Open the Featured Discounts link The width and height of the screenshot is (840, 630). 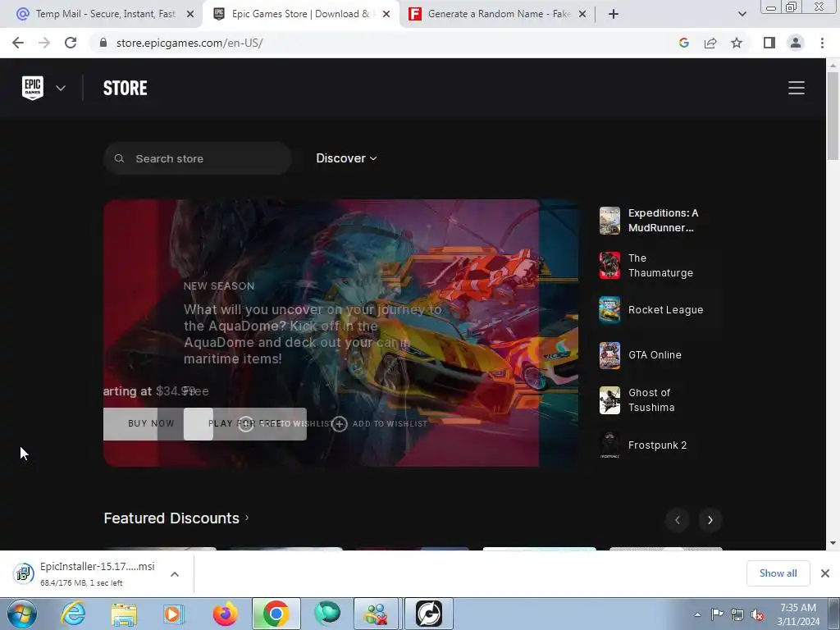click(x=176, y=518)
